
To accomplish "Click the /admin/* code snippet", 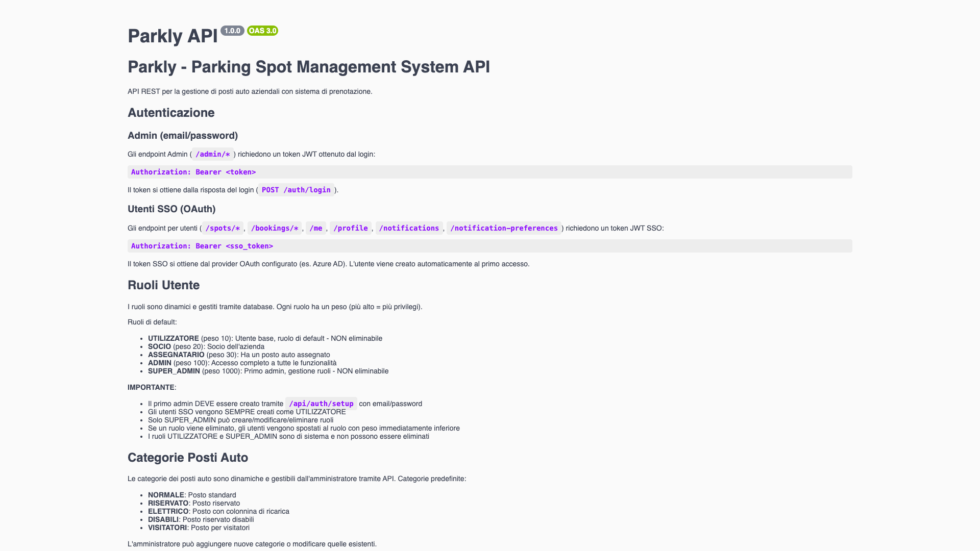I will click(x=213, y=154).
